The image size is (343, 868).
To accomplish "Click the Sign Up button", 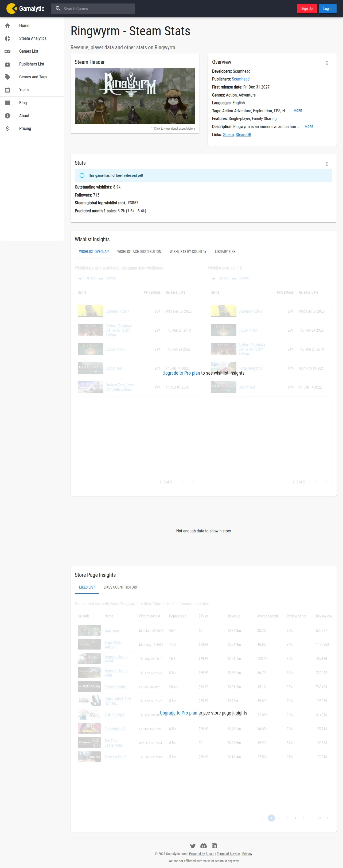I will tap(307, 9).
